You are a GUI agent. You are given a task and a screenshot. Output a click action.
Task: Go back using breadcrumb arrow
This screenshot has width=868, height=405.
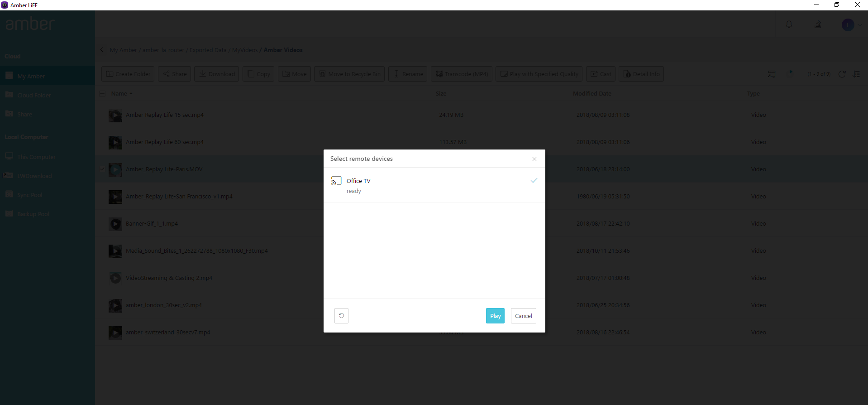102,50
